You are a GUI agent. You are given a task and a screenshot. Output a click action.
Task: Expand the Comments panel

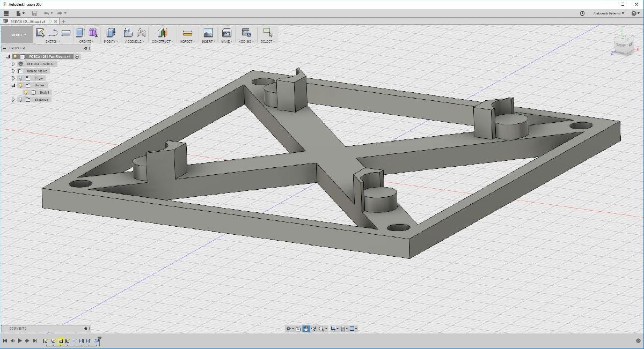(87, 328)
